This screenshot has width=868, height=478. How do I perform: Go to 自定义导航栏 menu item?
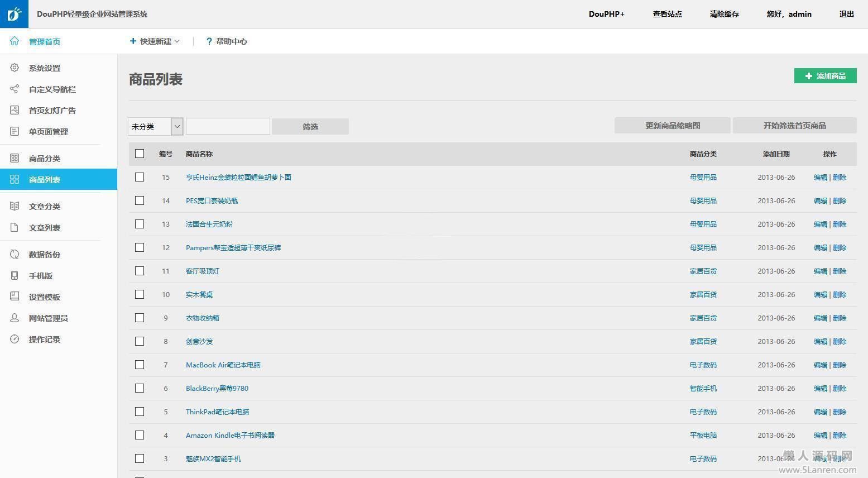pos(52,89)
